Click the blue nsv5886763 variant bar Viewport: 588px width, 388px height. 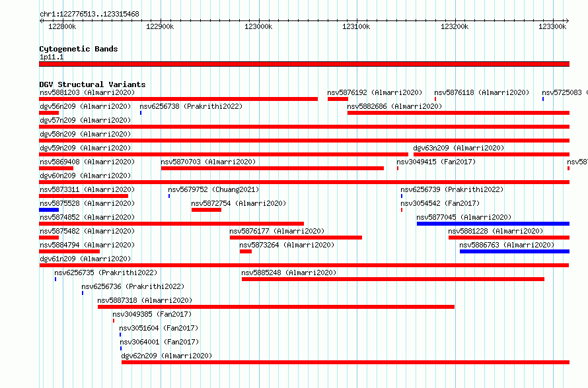coord(515,251)
